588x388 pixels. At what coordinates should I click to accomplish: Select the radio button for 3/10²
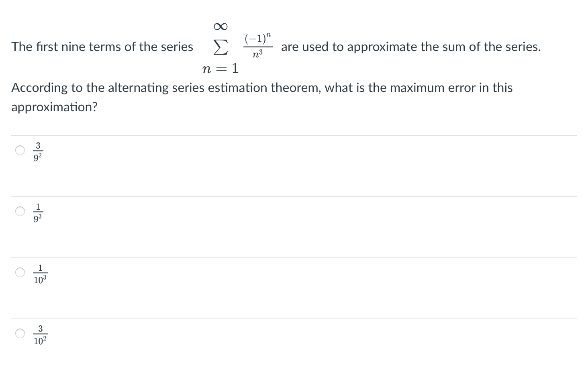tap(19, 333)
